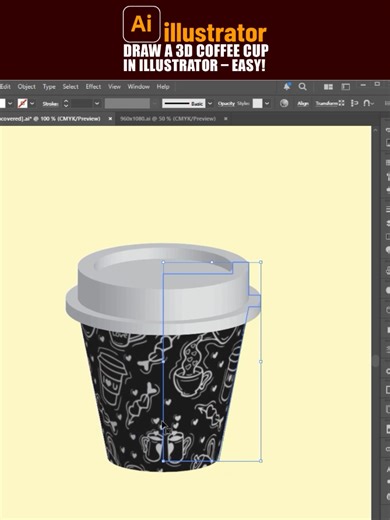Click the Opacity label link
Viewport: 390px width, 520px height.
click(226, 104)
